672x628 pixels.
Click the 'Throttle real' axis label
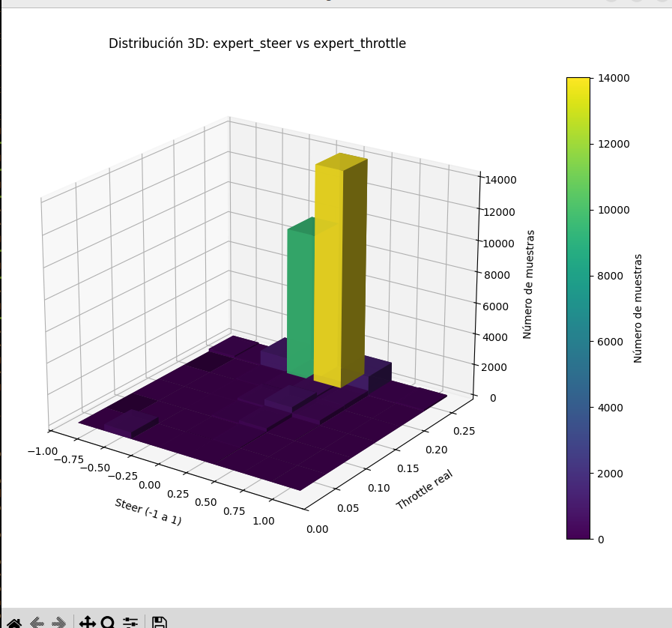coord(424,489)
